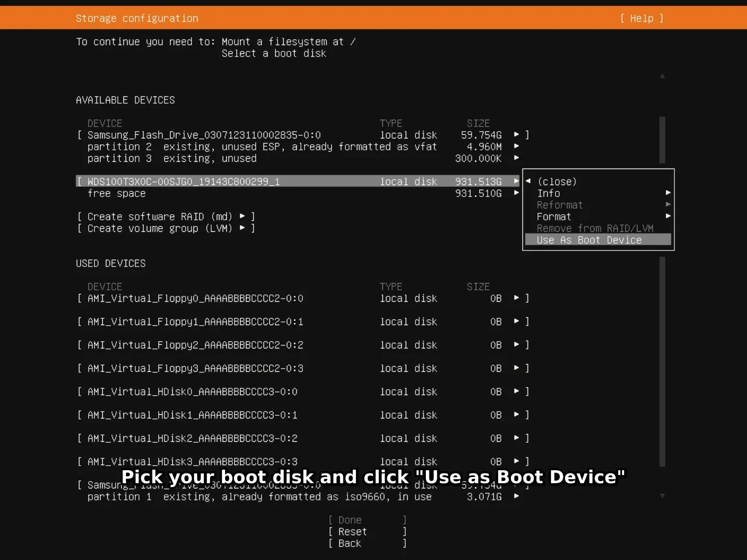Click the AVAILABLE DEVICES heading

(126, 100)
